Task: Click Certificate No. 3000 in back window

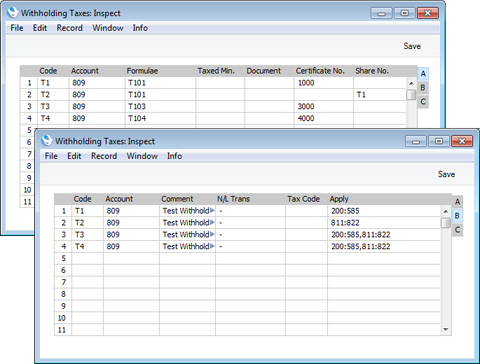Action: pos(324,106)
